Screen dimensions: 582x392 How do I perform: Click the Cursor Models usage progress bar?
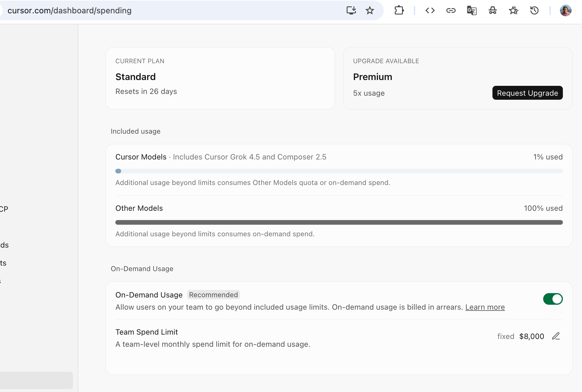click(339, 171)
